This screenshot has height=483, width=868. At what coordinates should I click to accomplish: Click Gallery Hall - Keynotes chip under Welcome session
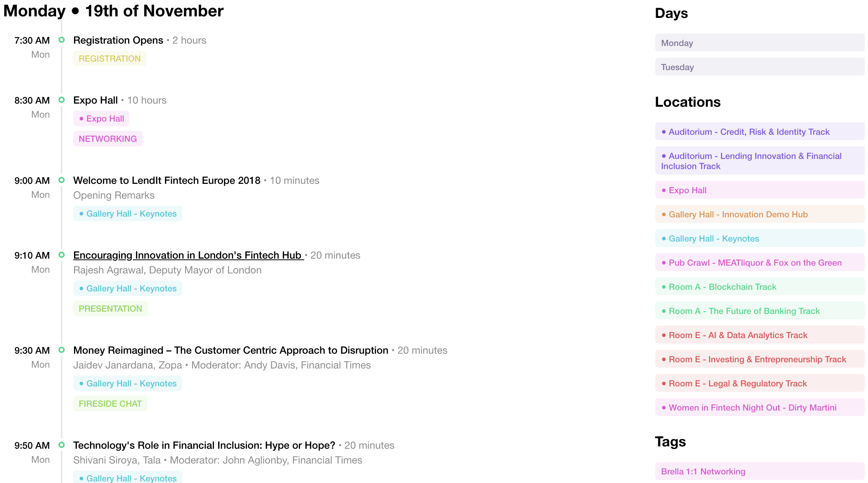[x=128, y=213]
